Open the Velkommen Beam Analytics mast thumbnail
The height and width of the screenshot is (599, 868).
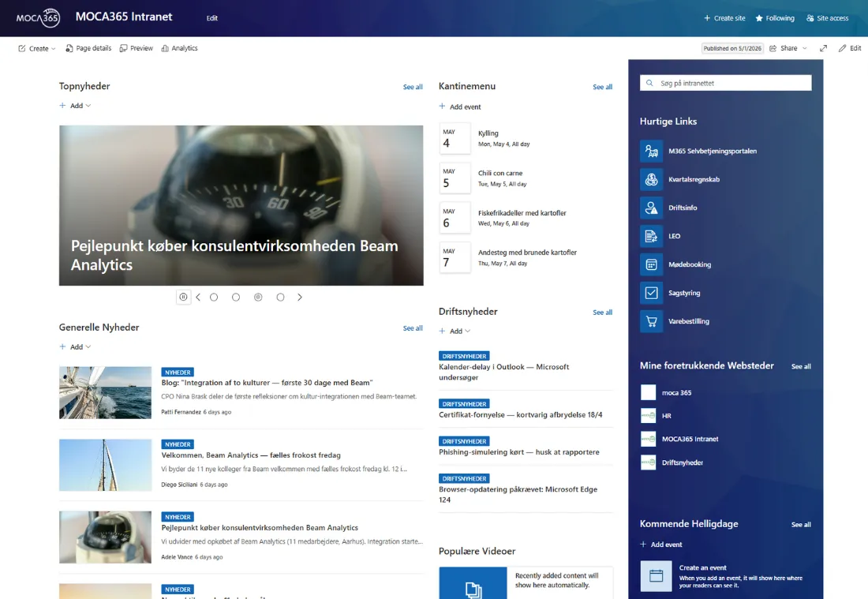coord(105,465)
